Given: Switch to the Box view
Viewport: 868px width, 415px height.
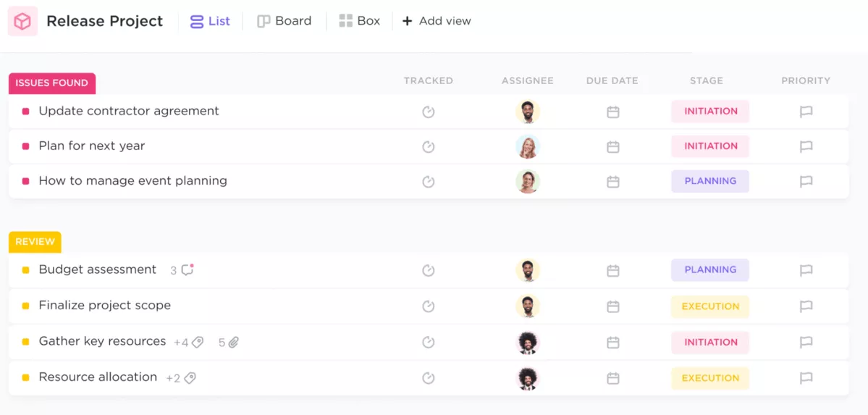Looking at the screenshot, I should pyautogui.click(x=360, y=21).
